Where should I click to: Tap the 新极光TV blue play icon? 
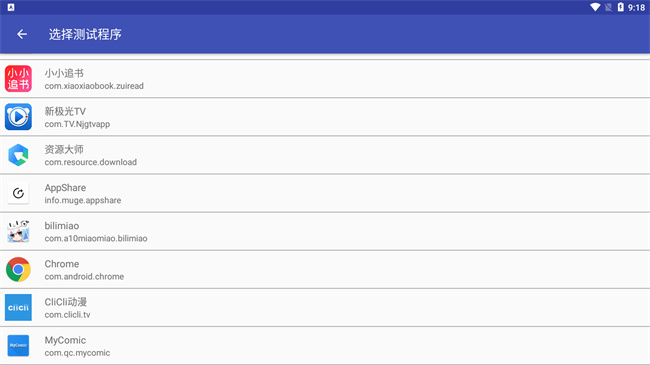[x=18, y=117]
